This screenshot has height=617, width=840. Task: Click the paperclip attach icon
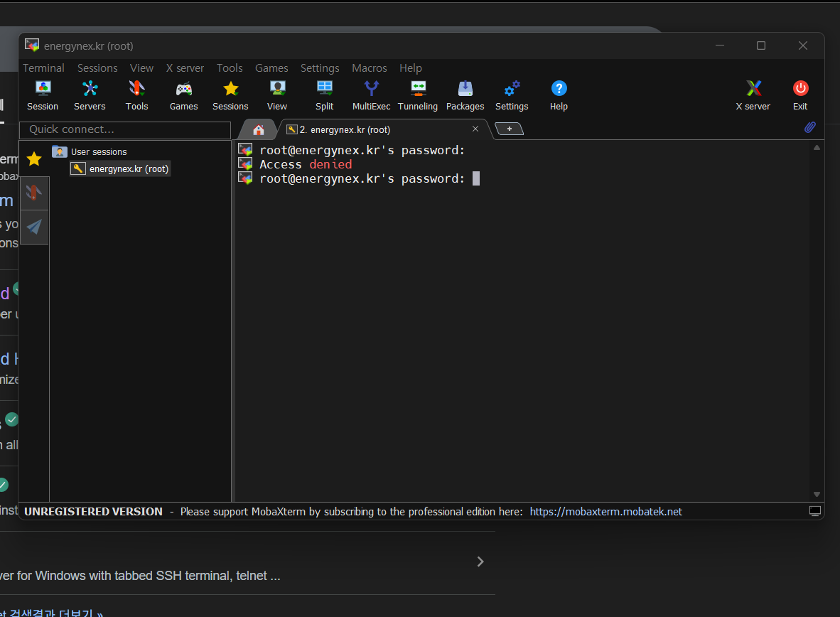[810, 127]
